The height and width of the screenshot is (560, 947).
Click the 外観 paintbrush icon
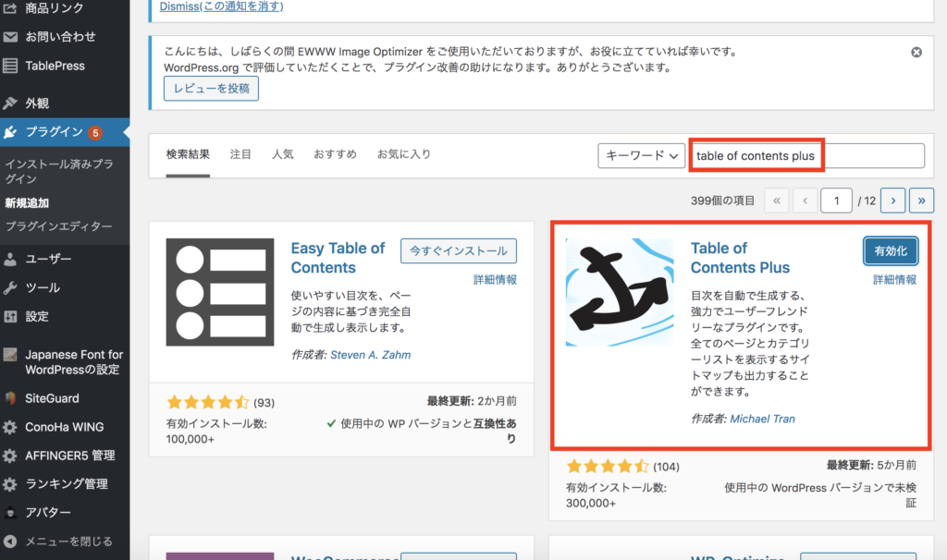[10, 103]
